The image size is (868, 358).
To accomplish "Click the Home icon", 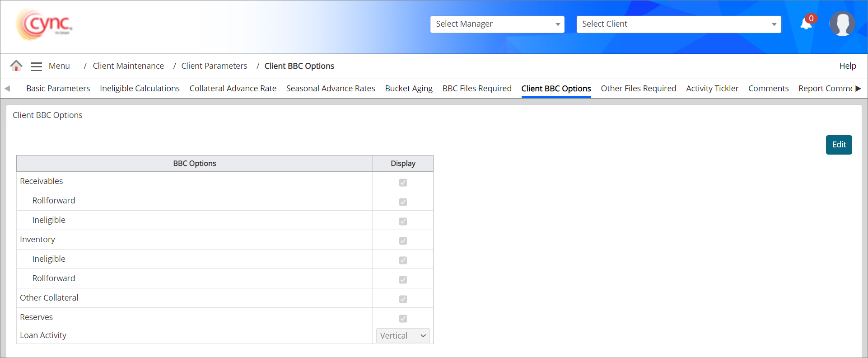I will [x=16, y=66].
